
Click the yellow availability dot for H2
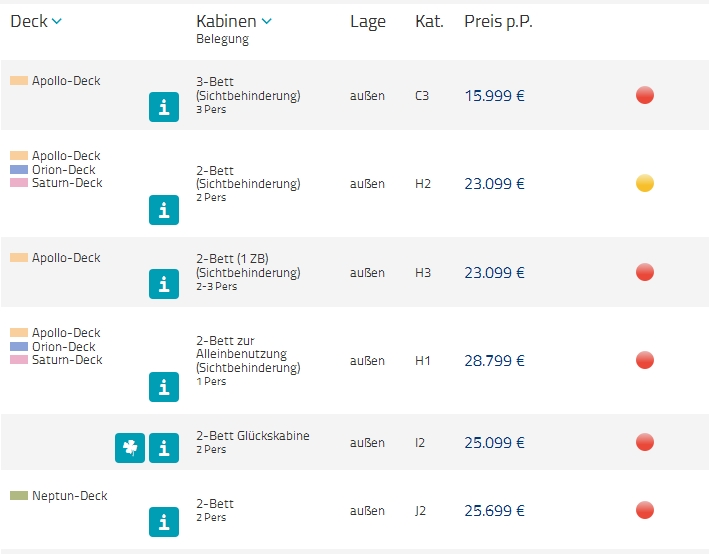click(645, 183)
